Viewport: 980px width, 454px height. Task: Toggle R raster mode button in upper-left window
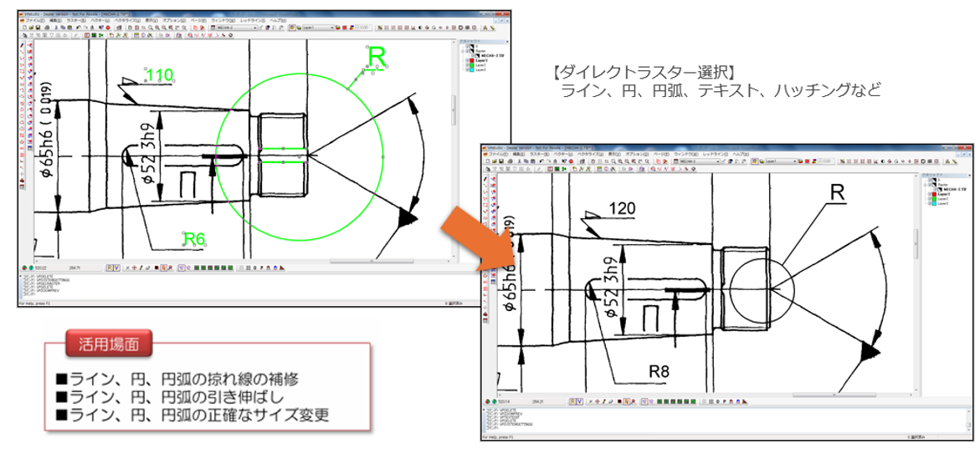point(110,268)
